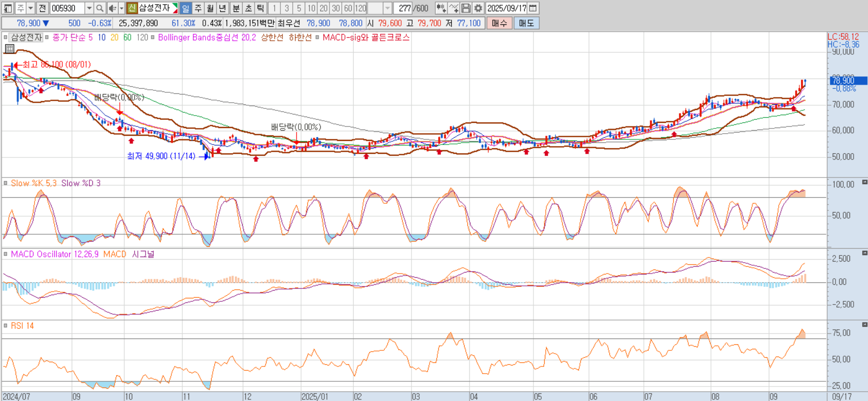This screenshot has width=868, height=401.
Task: Click the 25,397,890 volume value
Action: coord(138,23)
